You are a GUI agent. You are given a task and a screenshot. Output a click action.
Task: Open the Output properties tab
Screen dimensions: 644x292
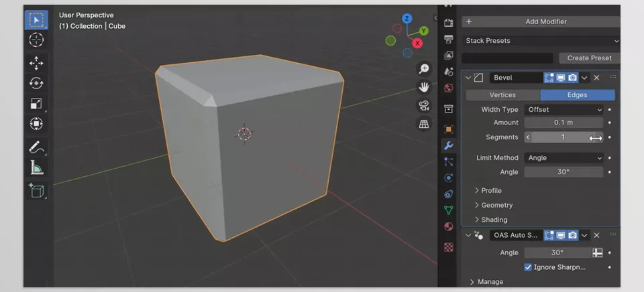coord(449,39)
